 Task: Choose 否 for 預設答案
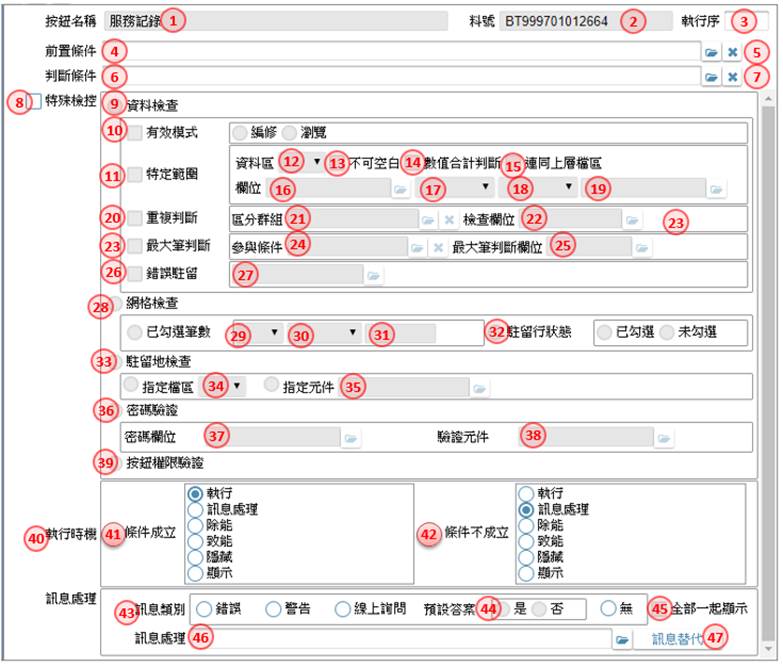539,609
